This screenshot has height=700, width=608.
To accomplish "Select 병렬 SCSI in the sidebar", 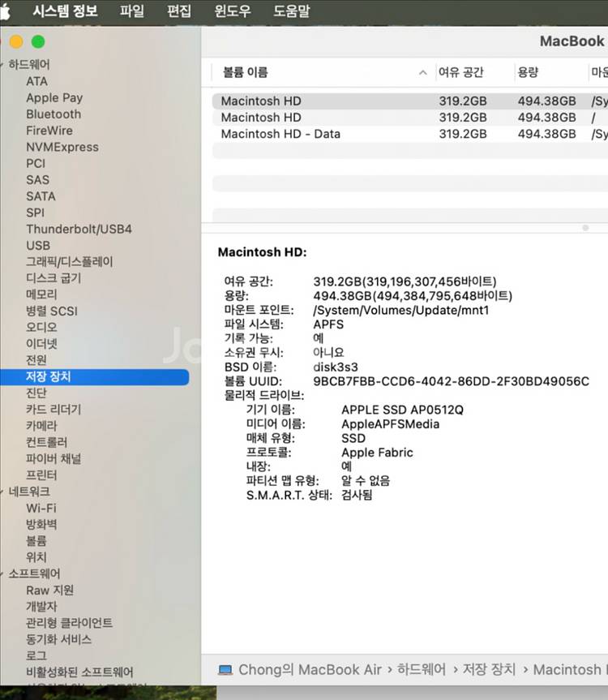I will point(52,311).
